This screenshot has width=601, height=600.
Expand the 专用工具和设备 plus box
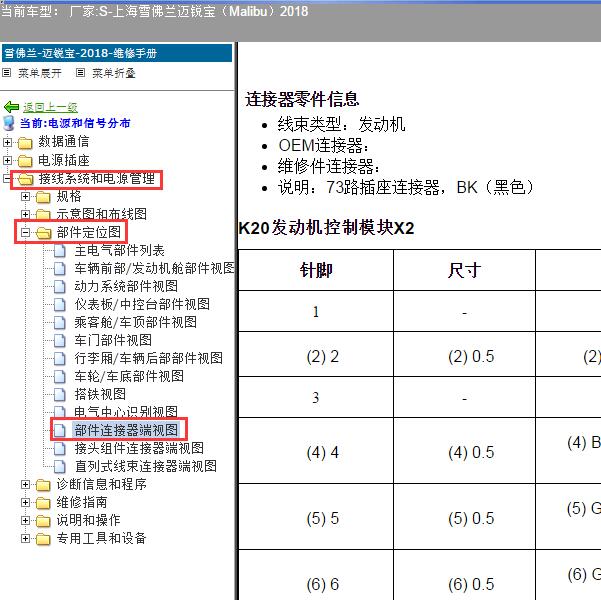pyautogui.click(x=25, y=539)
